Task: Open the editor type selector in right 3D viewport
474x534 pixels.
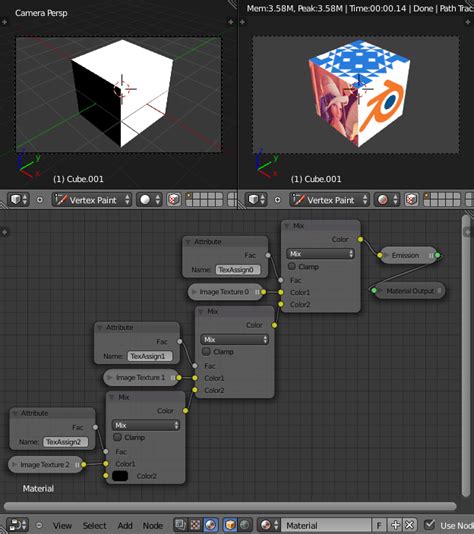Action: 257,200
